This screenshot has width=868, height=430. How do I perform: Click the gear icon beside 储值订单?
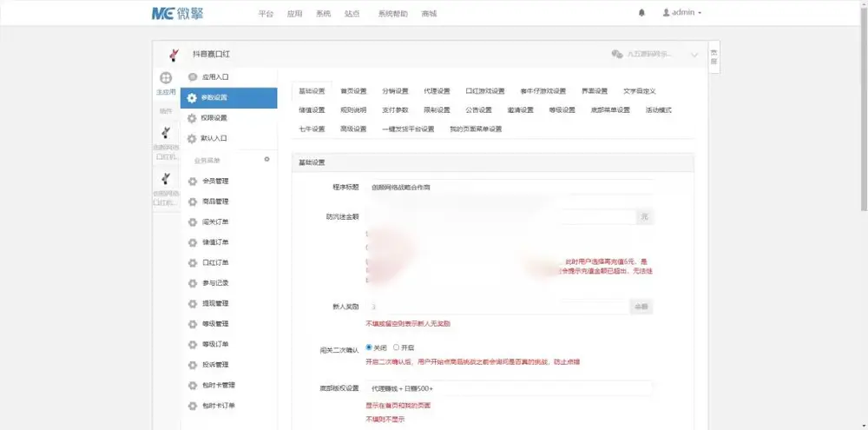tap(192, 242)
